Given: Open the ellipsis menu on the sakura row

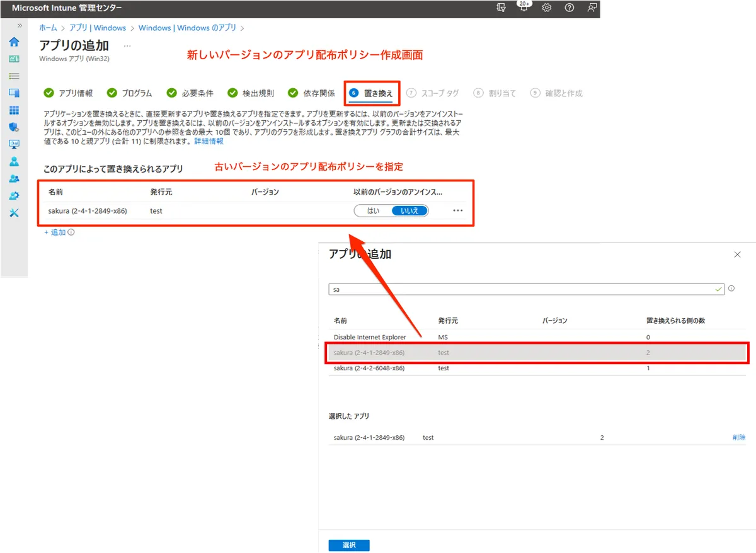Looking at the screenshot, I should point(458,211).
